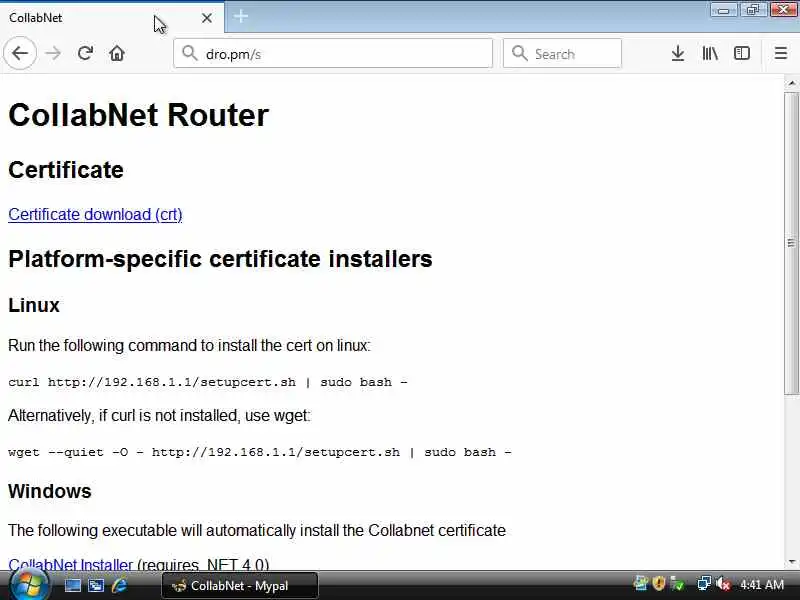The height and width of the screenshot is (600, 800).
Task: Open the Windows Start orb
Action: point(28,585)
